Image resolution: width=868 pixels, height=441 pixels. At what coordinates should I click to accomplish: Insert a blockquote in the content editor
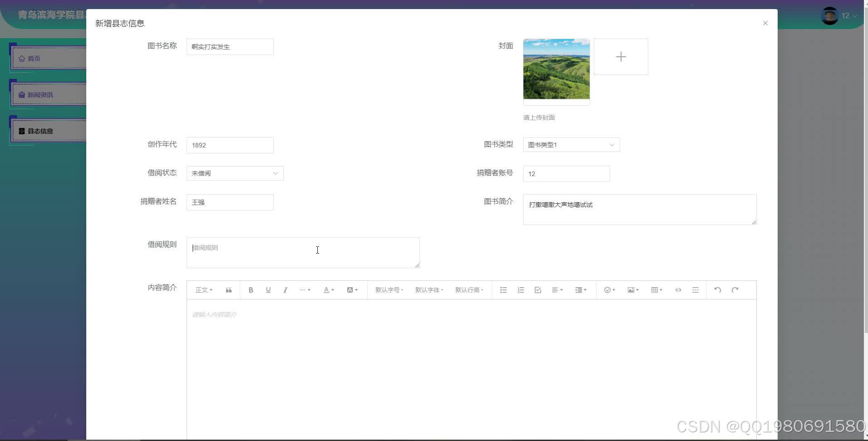pos(229,289)
